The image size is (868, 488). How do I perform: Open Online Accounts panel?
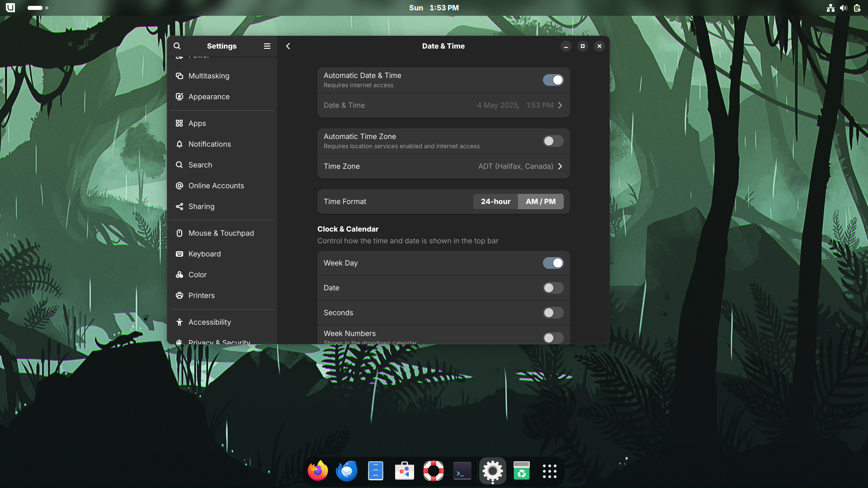(x=222, y=186)
